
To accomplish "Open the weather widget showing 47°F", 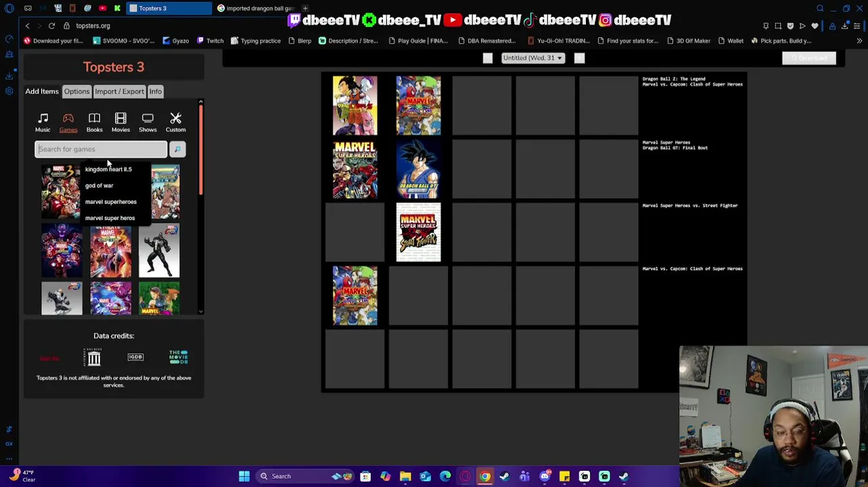I will (x=22, y=476).
